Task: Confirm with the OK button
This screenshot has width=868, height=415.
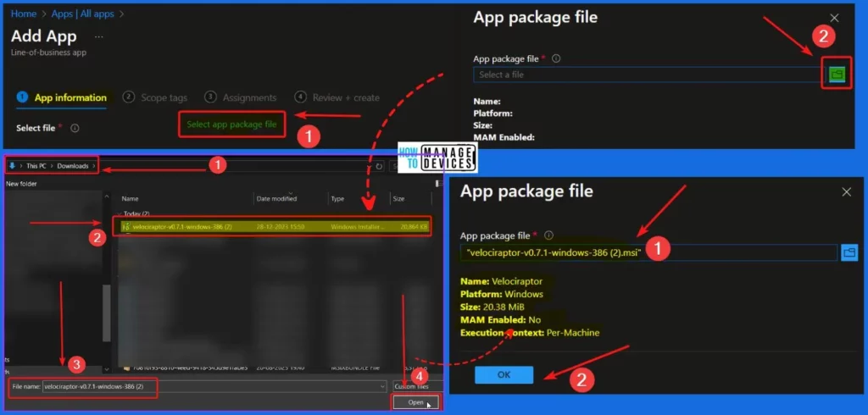Action: tap(504, 374)
